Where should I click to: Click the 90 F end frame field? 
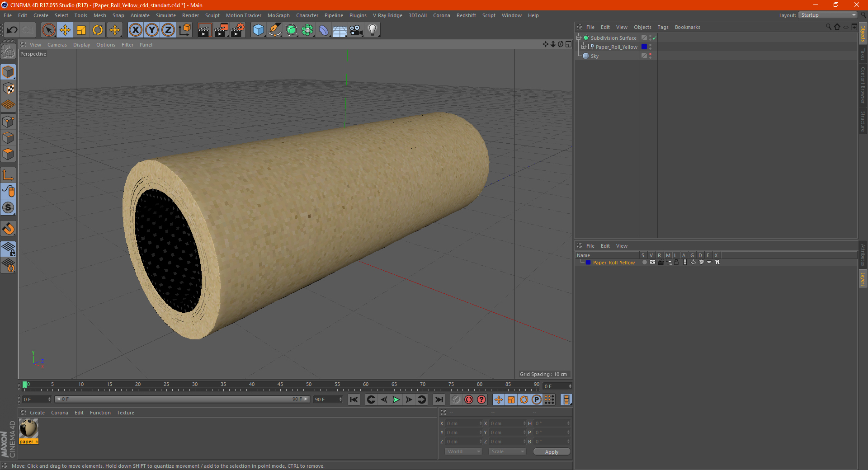tap(328, 399)
